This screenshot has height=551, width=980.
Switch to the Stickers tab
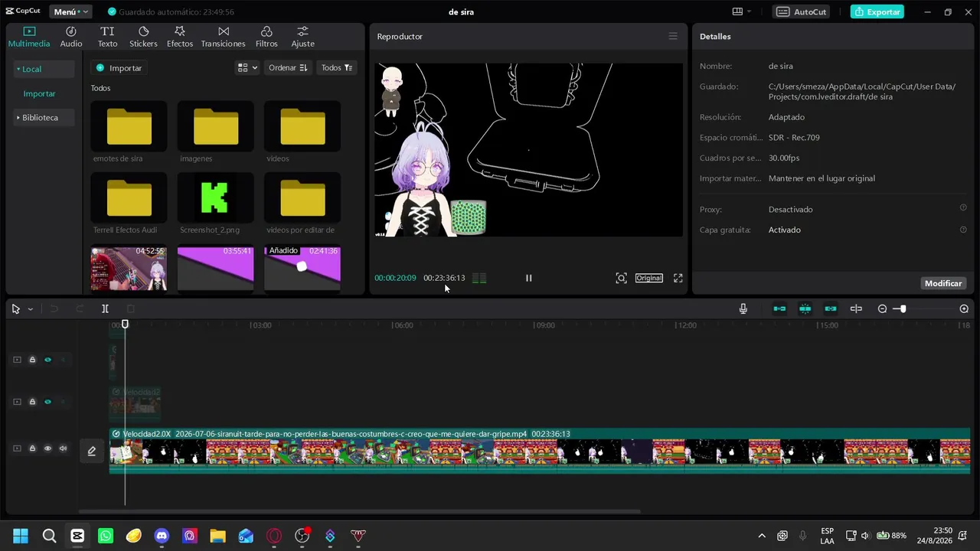(x=143, y=37)
